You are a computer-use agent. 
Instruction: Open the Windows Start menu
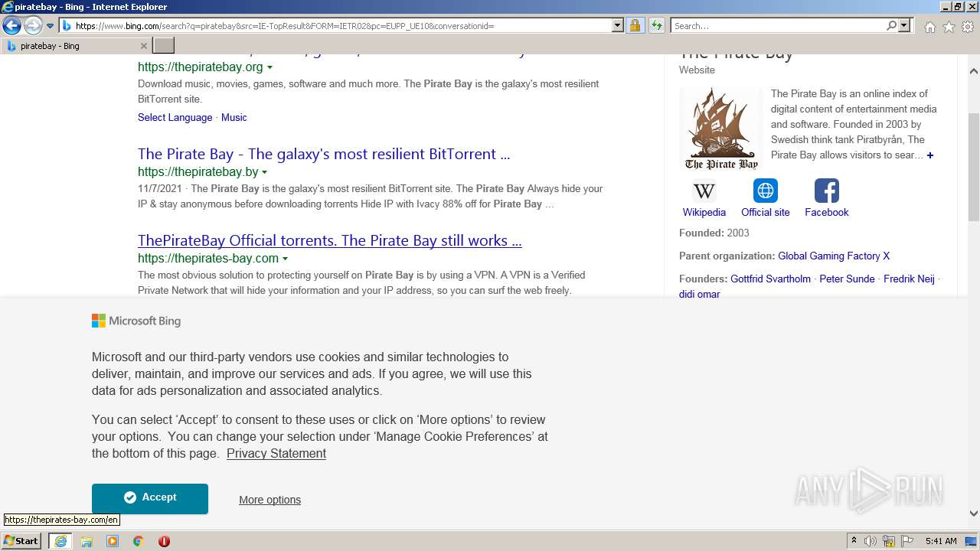coord(21,540)
